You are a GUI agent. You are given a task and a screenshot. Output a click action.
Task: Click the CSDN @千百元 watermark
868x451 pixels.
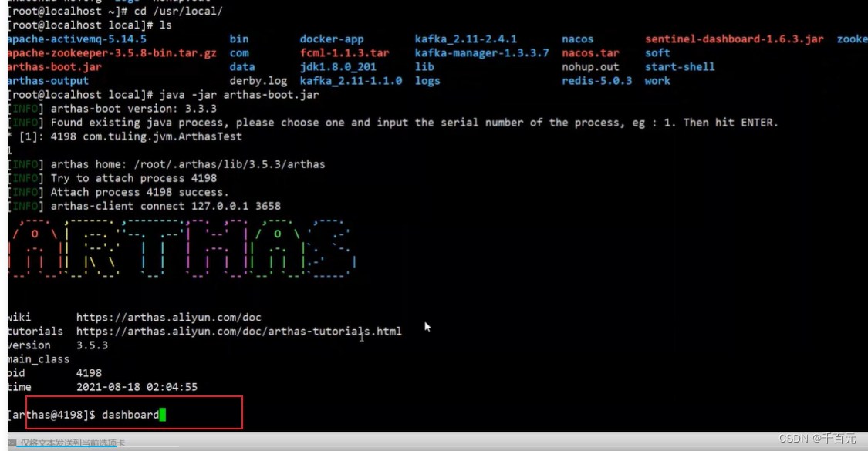(818, 437)
